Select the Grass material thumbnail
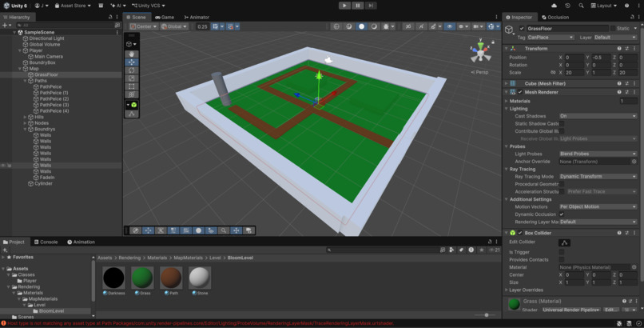Image resolution: width=644 pixels, height=328 pixels. (x=142, y=278)
